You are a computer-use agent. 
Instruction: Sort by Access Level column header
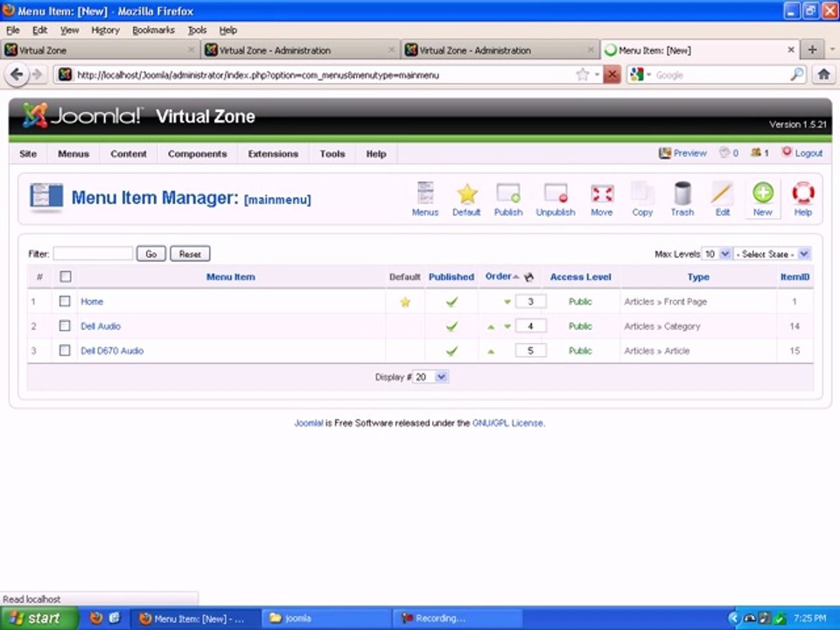581,277
